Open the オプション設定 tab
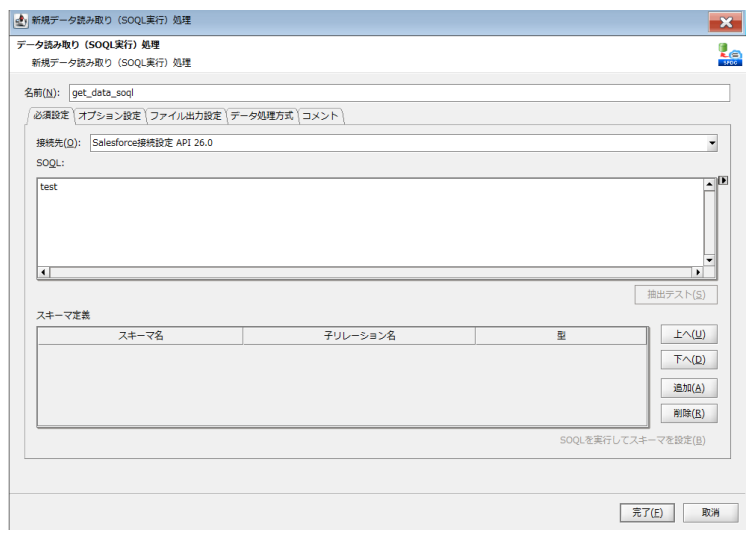The width and height of the screenshot is (756, 537). tap(110, 116)
